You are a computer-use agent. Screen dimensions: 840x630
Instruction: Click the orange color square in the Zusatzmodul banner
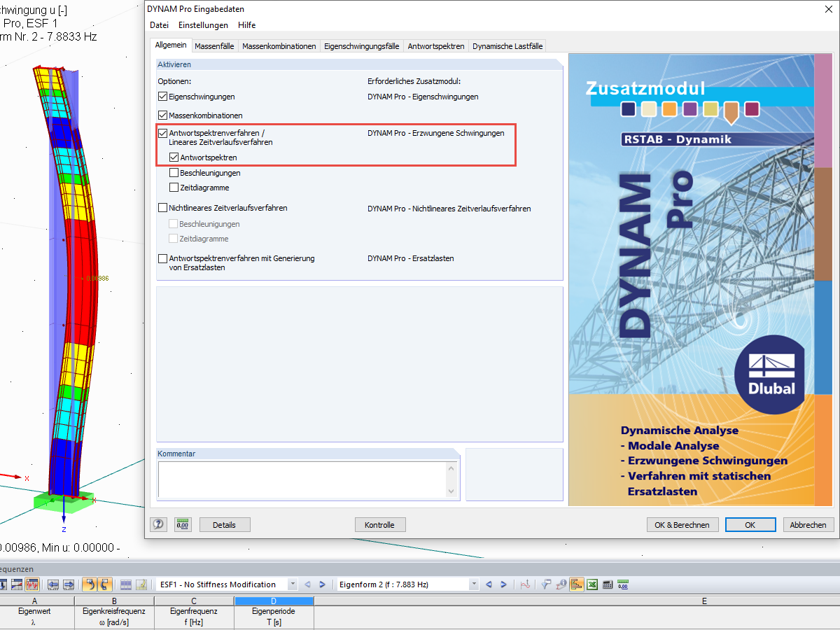[671, 109]
